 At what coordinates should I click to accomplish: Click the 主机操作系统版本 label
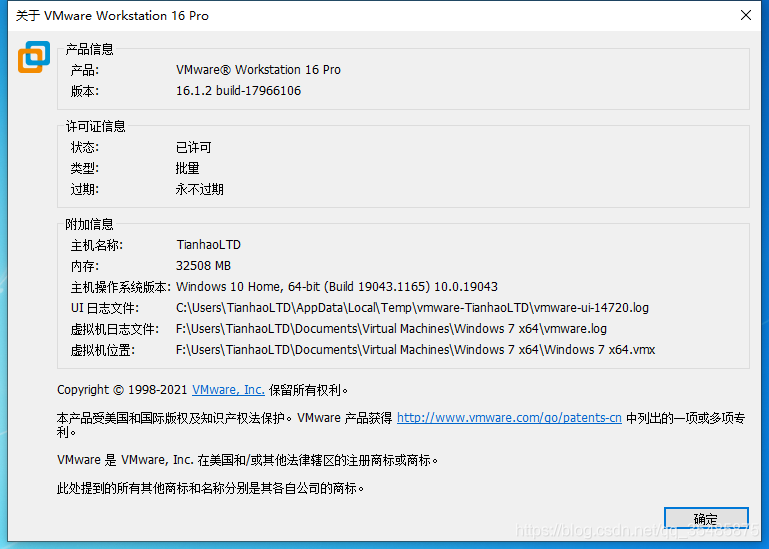[x=121, y=287]
